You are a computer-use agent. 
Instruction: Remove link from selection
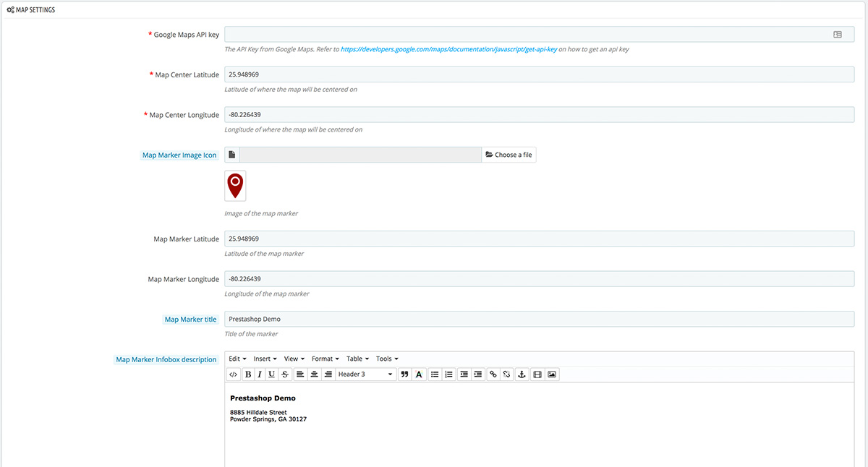coord(507,374)
